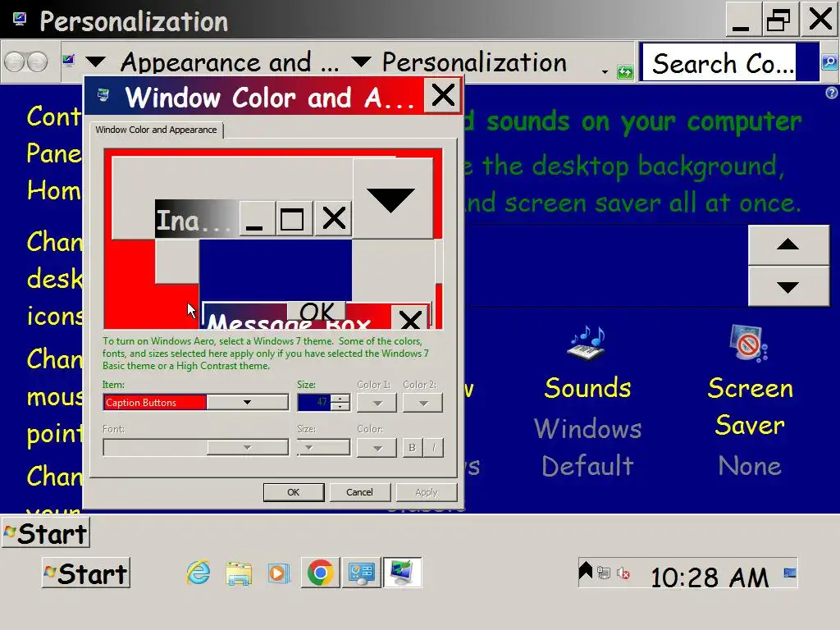This screenshot has width=840, height=630.
Task: Click Show desktop icon beside the clock
Action: point(790,573)
